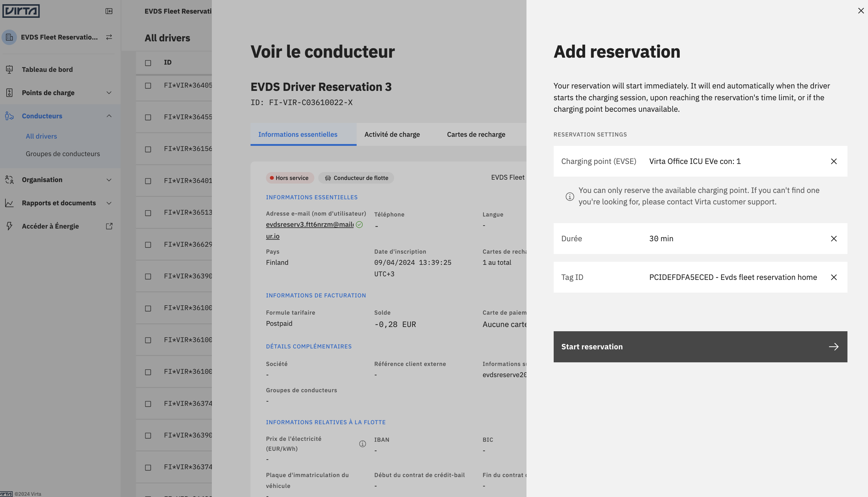Check the first FI*VIR*36390 row checkbox
Image resolution: width=868 pixels, height=497 pixels.
pos(148,277)
